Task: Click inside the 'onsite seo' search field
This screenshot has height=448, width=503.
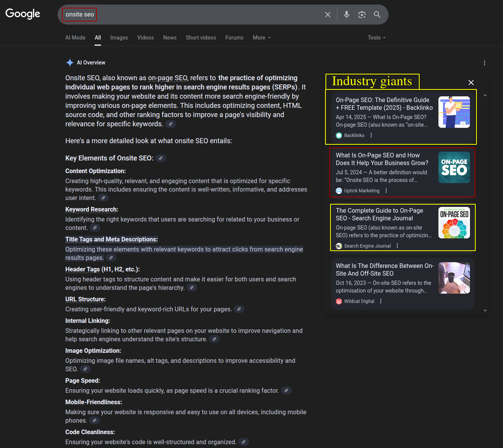Action: (192, 15)
